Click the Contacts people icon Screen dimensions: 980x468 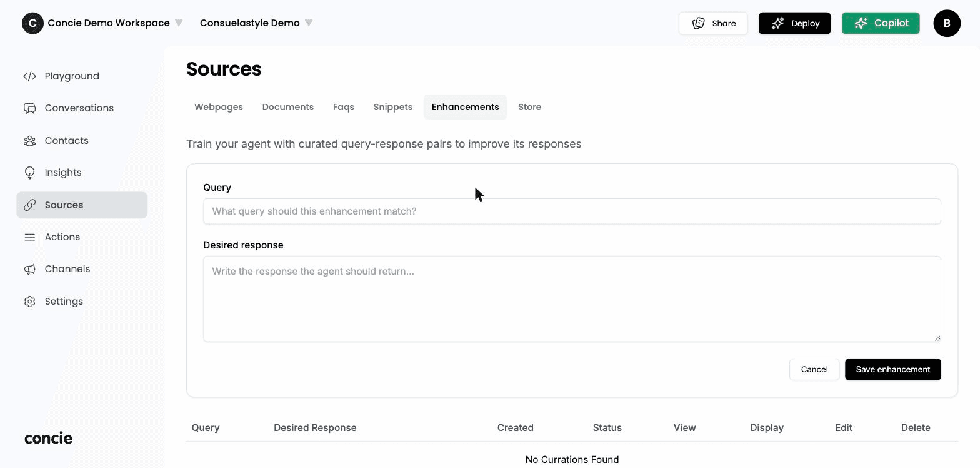(x=29, y=141)
